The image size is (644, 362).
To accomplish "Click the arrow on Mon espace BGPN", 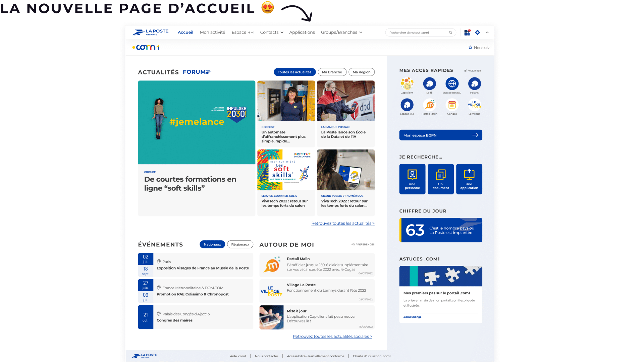I will [475, 135].
